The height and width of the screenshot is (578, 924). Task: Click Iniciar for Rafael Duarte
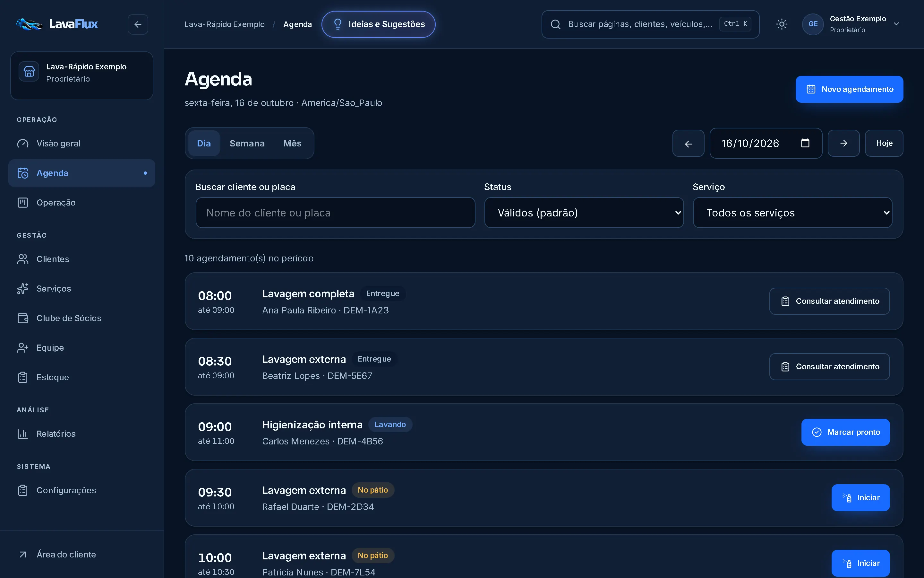pyautogui.click(x=860, y=498)
